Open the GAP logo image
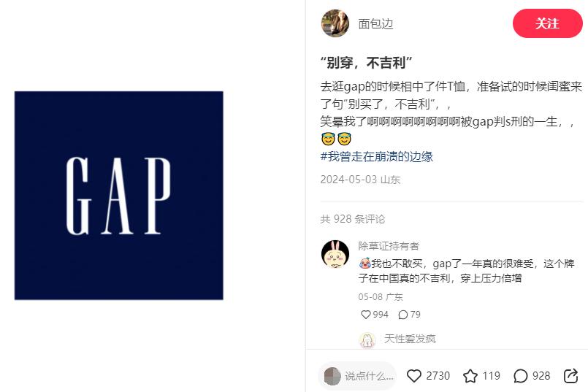This screenshot has width=588, height=392. [119, 195]
